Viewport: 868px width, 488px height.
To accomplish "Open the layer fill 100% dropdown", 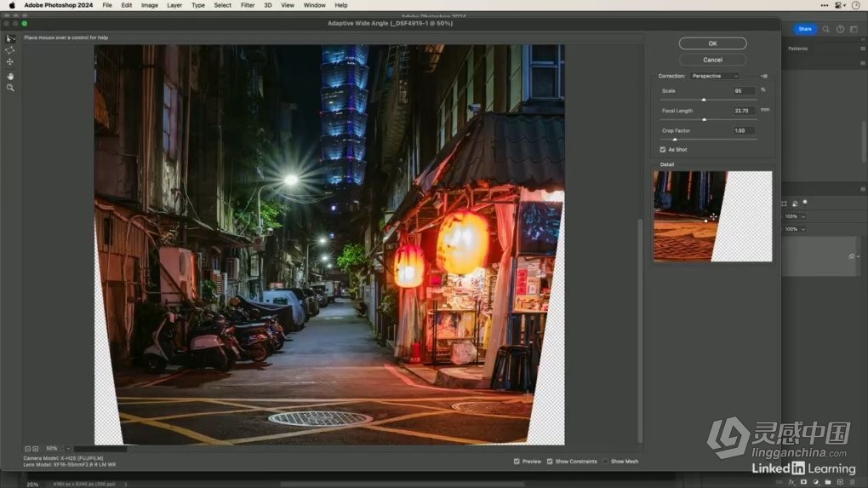I will pos(803,229).
